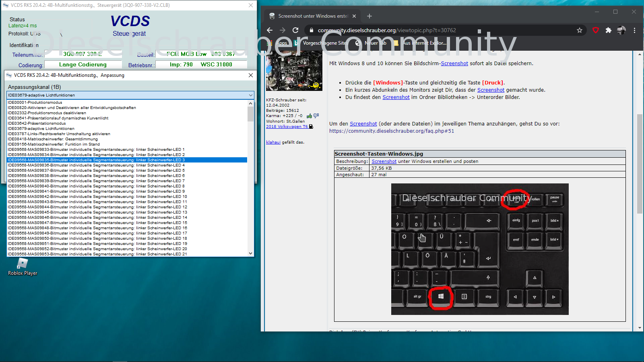The height and width of the screenshot is (362, 644).
Task: Open the faq.php#51 URL link
Action: tap(392, 131)
